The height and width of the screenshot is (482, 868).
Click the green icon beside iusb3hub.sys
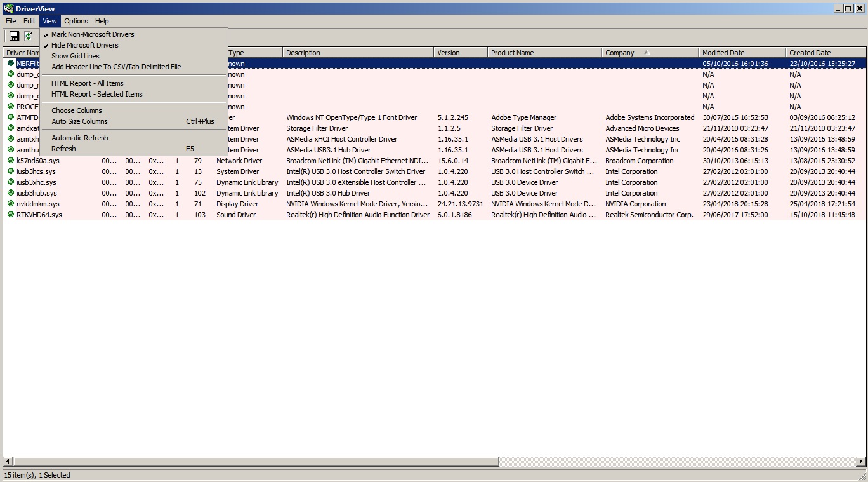(11, 193)
